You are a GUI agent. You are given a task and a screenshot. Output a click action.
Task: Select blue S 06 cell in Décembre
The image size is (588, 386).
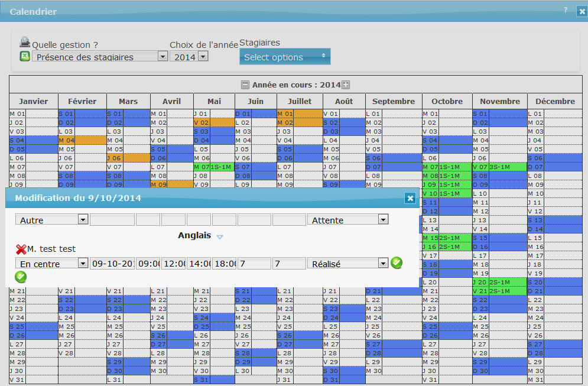(x=555, y=158)
